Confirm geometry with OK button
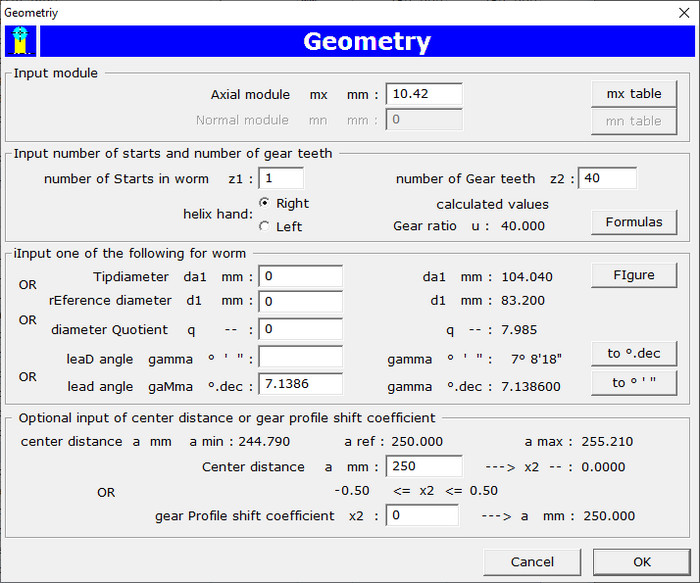This screenshot has width=700, height=583. coord(640,561)
